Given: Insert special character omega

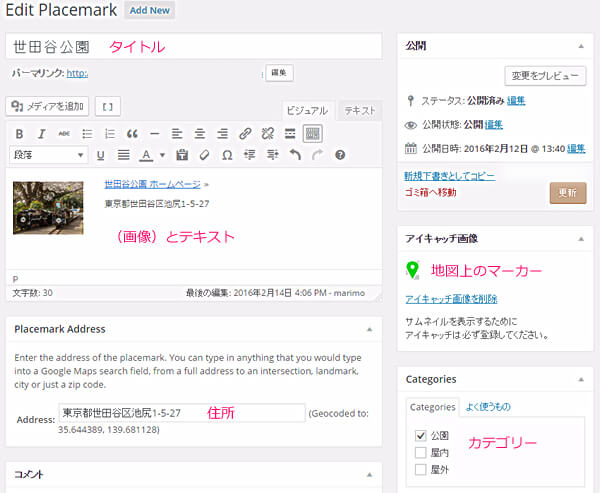Looking at the screenshot, I should (227, 155).
